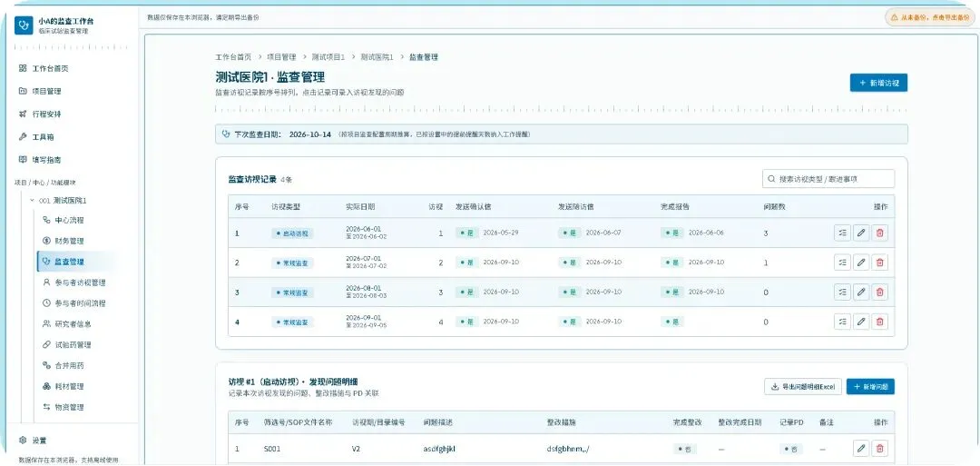Image resolution: width=980 pixels, height=466 pixels.
Task: Click the 导出问题明细Excel button
Action: [x=802, y=387]
